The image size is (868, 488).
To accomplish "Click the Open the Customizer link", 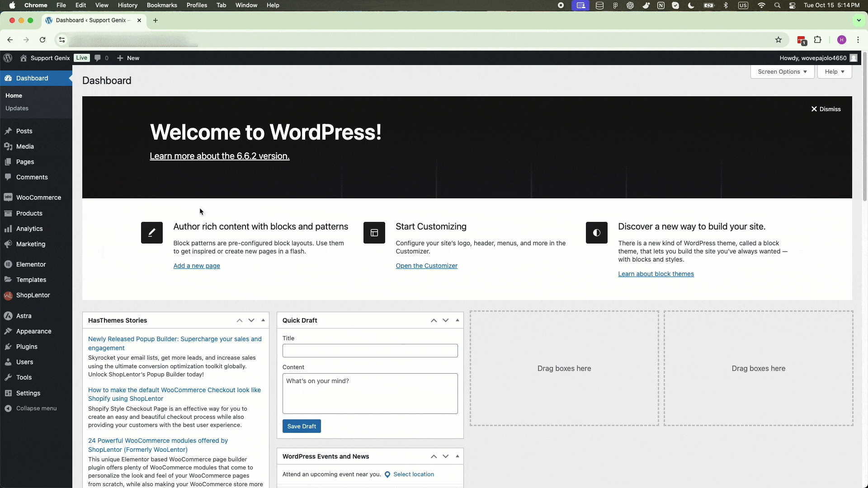I will (x=426, y=265).
